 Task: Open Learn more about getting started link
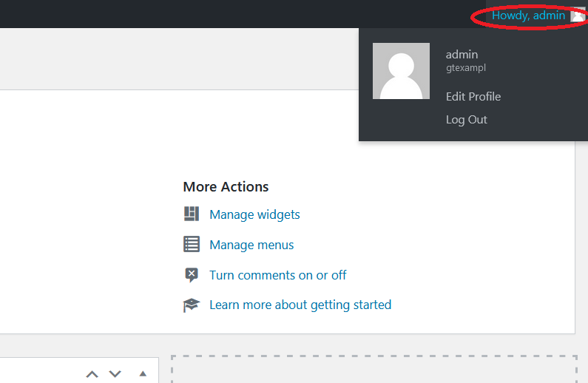click(300, 305)
